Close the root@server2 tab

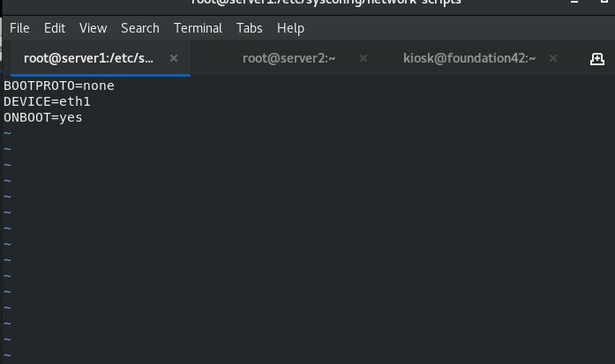(x=364, y=58)
